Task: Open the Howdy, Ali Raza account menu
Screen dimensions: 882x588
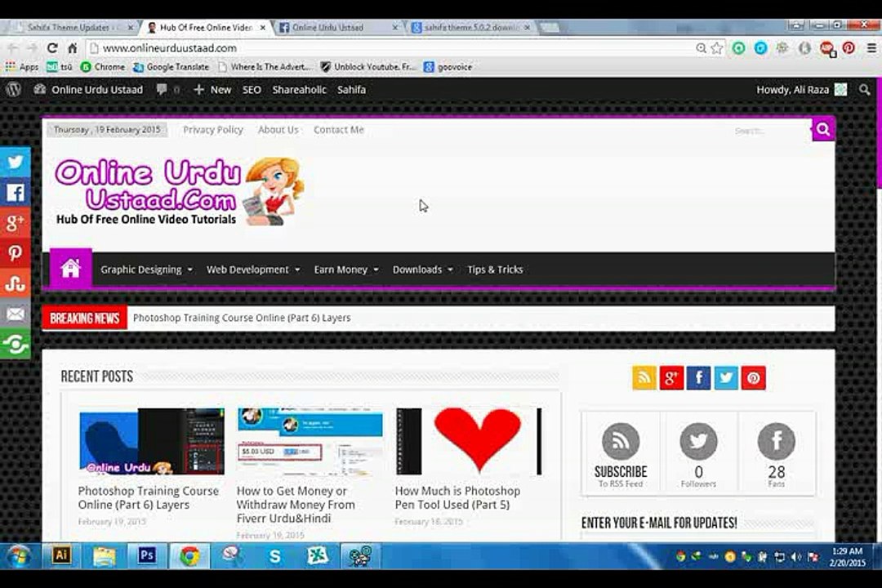Action: 801,90
